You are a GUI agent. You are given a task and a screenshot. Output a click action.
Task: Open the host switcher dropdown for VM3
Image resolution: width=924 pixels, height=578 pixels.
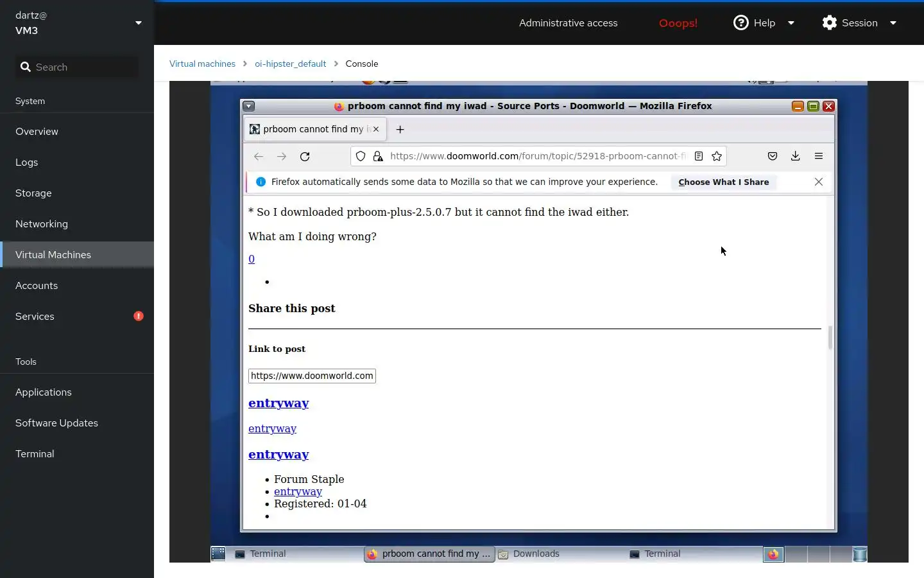click(x=139, y=23)
